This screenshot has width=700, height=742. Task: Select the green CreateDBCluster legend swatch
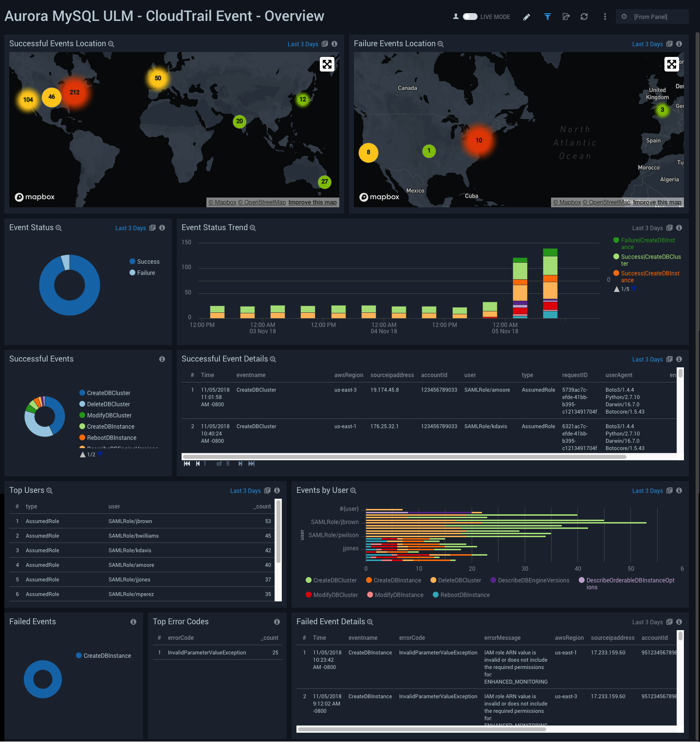pyautogui.click(x=308, y=580)
